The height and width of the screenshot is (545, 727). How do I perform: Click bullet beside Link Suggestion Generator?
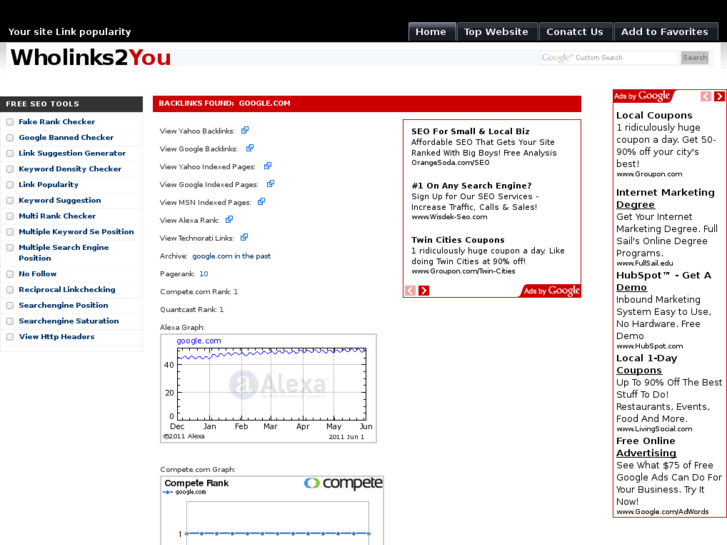point(10,154)
